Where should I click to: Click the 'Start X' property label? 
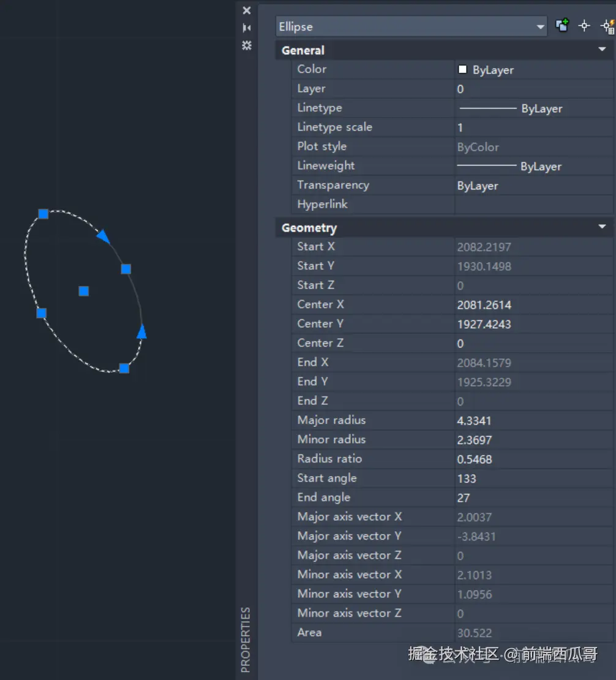point(316,246)
